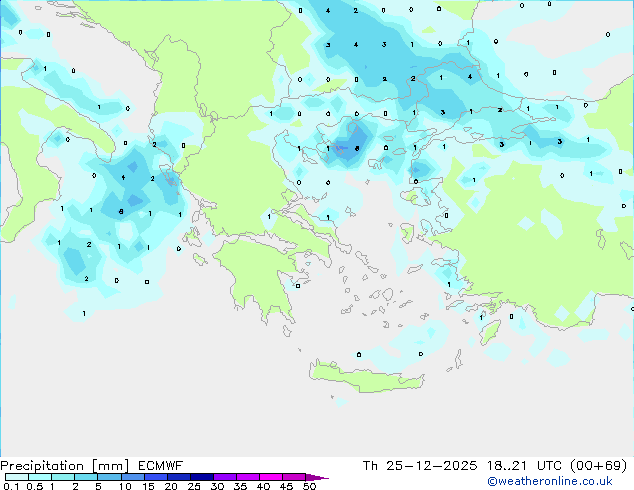Viewport: 634px width, 490px height.
Task: Click the "18..21 UTC" time range text
Action: [x=524, y=466]
